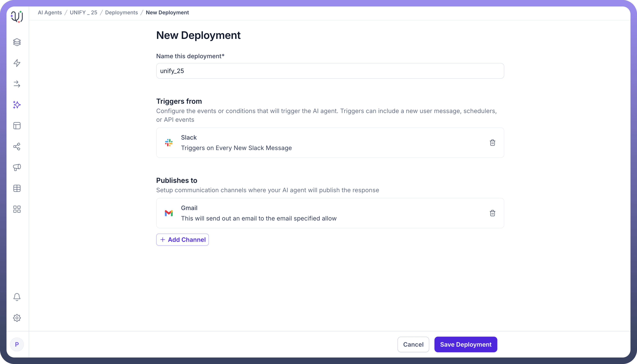Remove the Gmail publish channel
The height and width of the screenshot is (364, 637).
click(492, 213)
